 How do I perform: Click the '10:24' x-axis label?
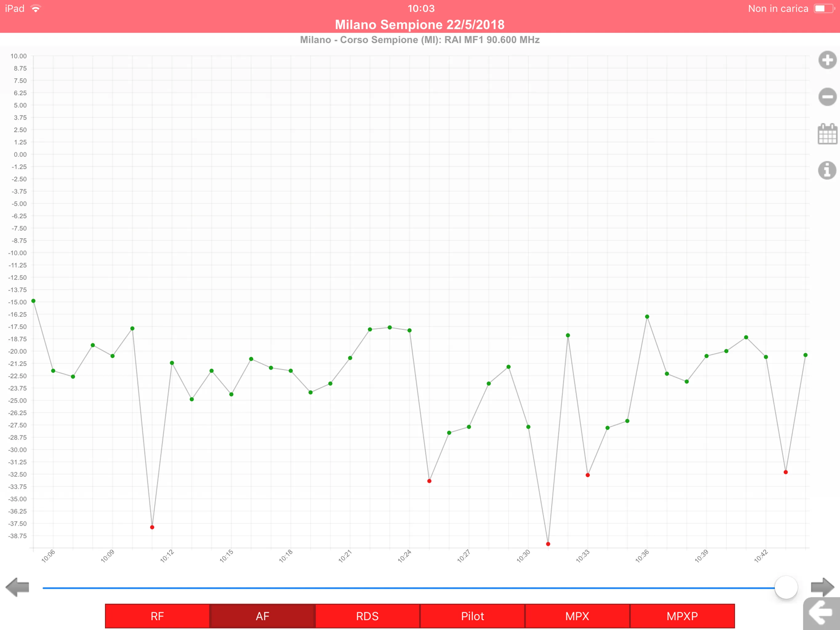pyautogui.click(x=404, y=556)
